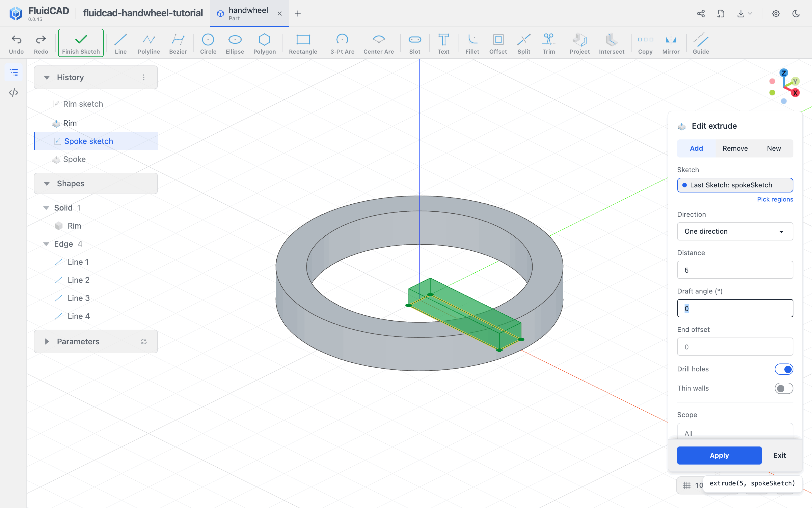Select the Text tool
This screenshot has height=508, width=812.
(443, 43)
